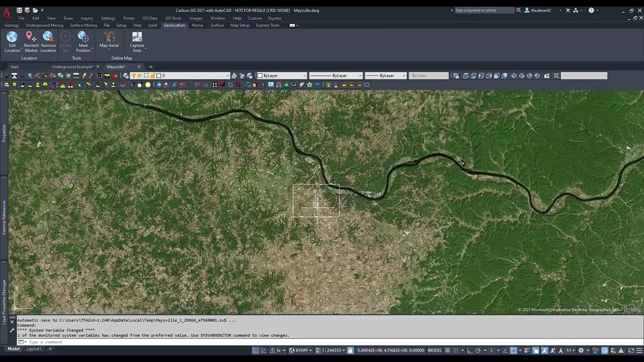
Task: Expand the ByLayer linetype dropdown
Action: tap(336, 75)
